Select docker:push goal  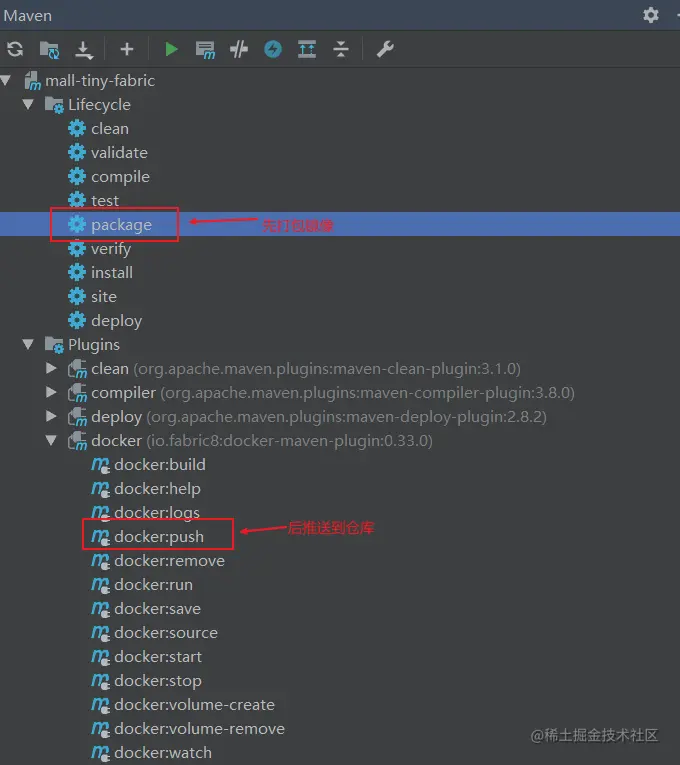coord(159,536)
